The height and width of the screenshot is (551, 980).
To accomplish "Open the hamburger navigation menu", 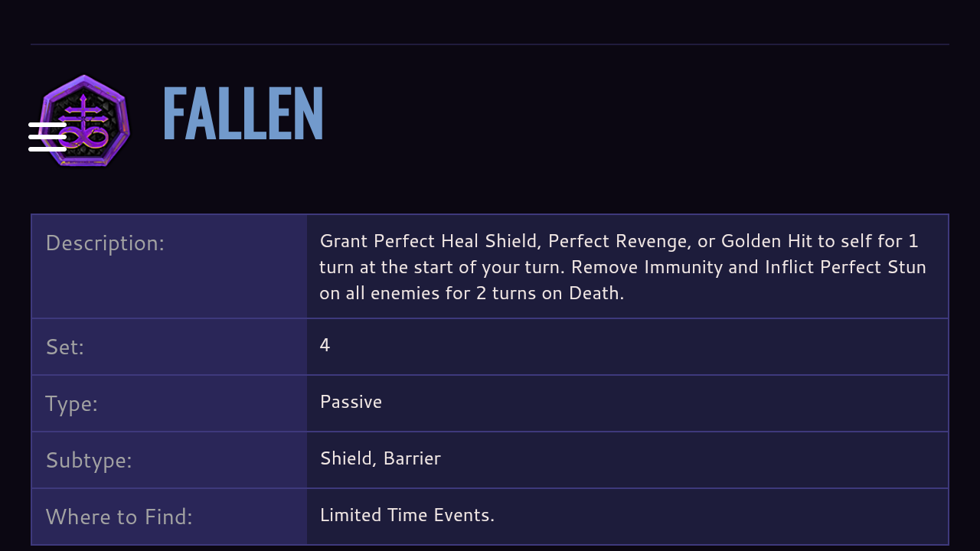I will 47,137.
